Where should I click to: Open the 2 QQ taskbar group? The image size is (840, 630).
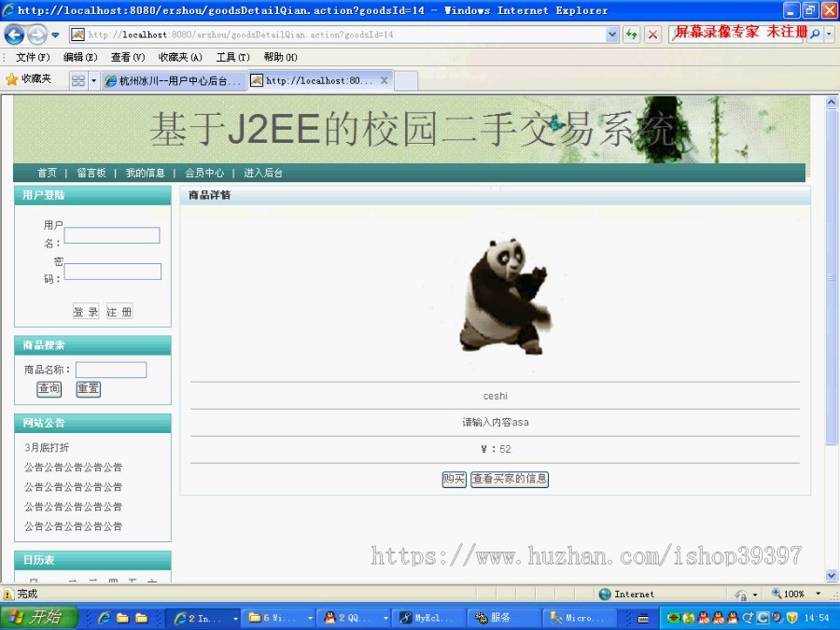point(356,618)
